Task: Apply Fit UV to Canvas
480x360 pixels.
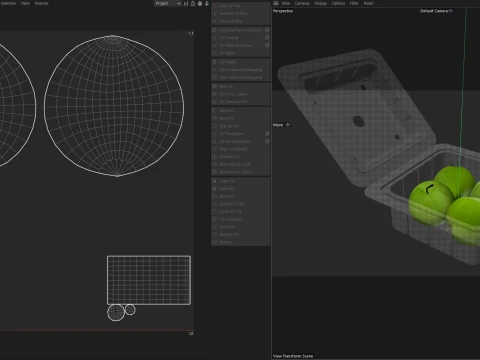Action: click(241, 94)
